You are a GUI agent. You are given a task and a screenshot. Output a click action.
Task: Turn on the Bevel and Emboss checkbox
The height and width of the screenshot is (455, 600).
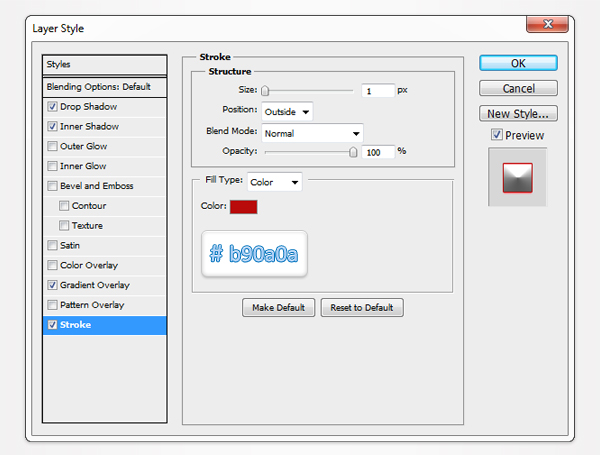click(52, 186)
